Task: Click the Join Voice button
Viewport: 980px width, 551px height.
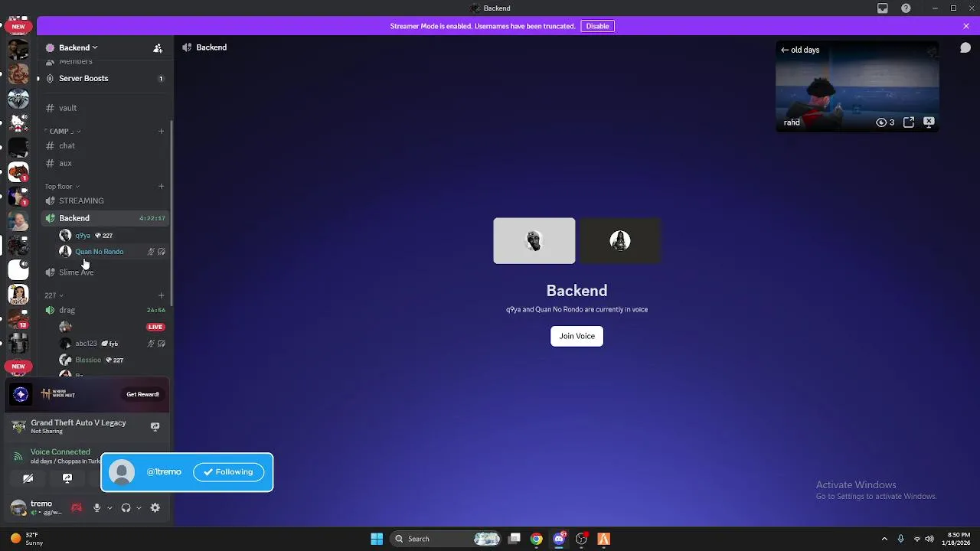Action: click(577, 336)
